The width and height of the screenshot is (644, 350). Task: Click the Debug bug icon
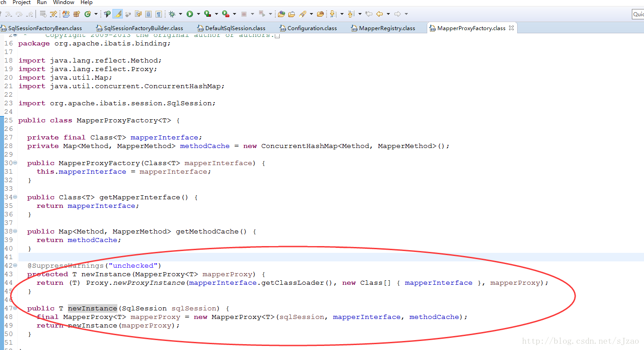(172, 14)
